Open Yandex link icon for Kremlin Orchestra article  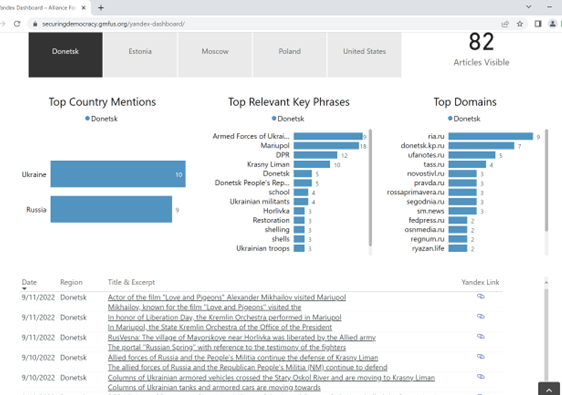tap(481, 317)
